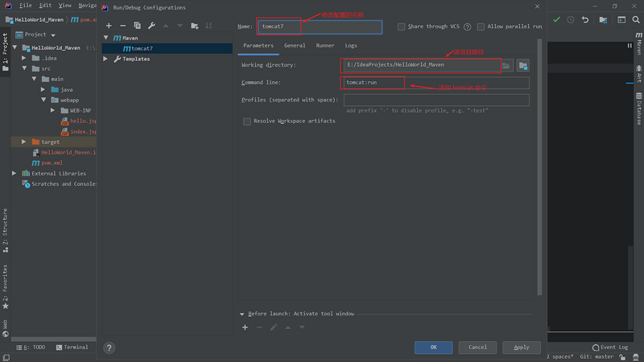Toggle Allow parallel run checkbox

pos(480,27)
